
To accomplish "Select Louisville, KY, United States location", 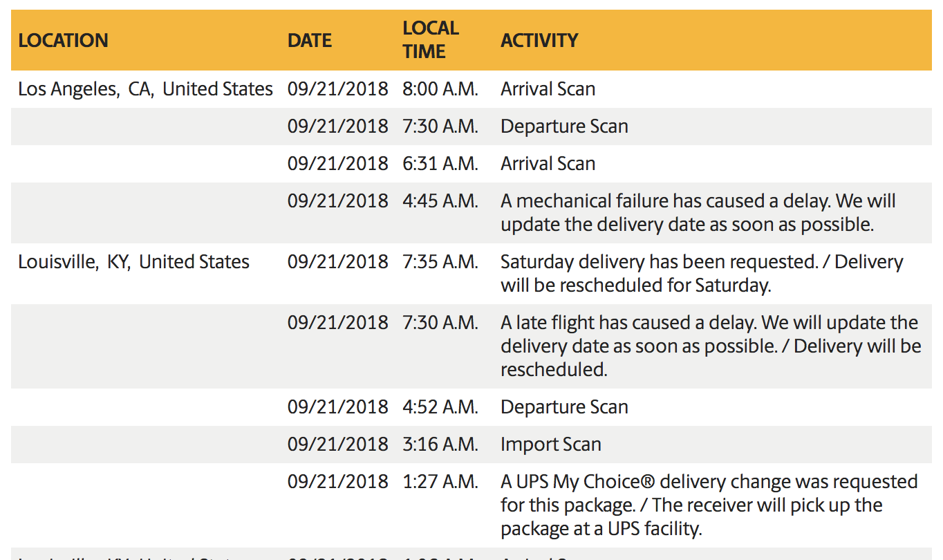I will (133, 262).
